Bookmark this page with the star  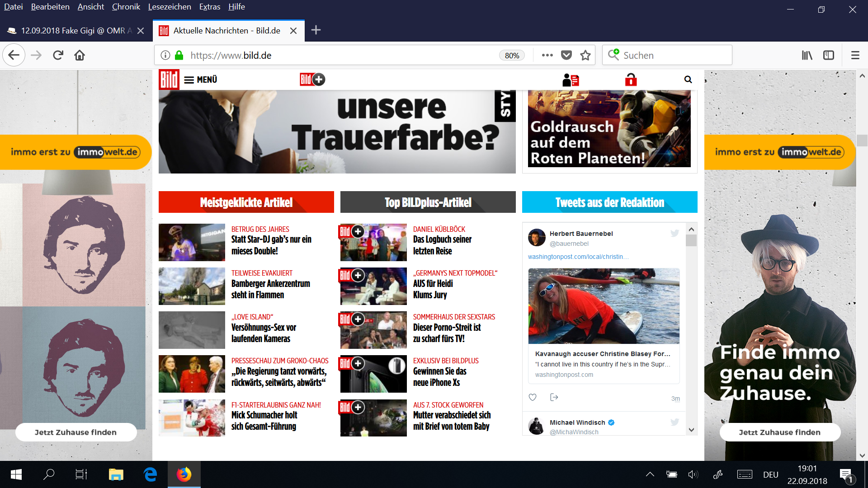[585, 55]
